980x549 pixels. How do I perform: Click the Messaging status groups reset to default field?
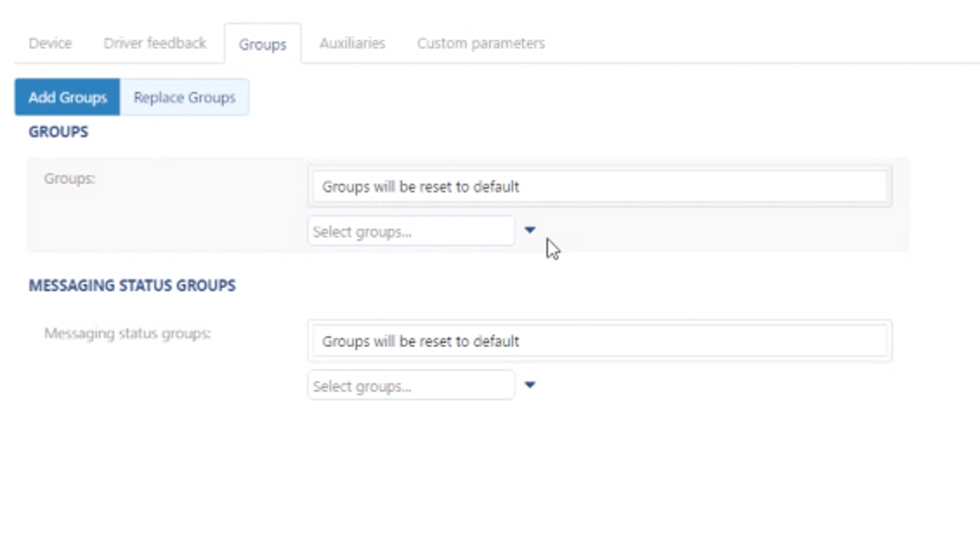point(600,341)
